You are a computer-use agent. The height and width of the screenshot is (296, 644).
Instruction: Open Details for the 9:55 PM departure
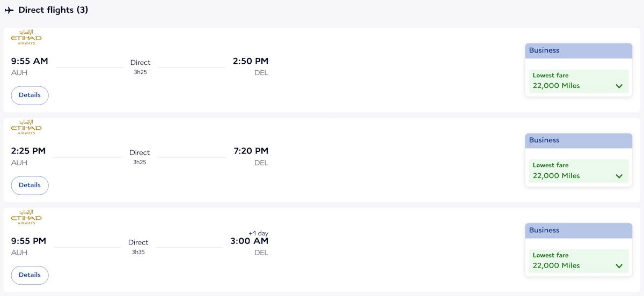point(30,275)
